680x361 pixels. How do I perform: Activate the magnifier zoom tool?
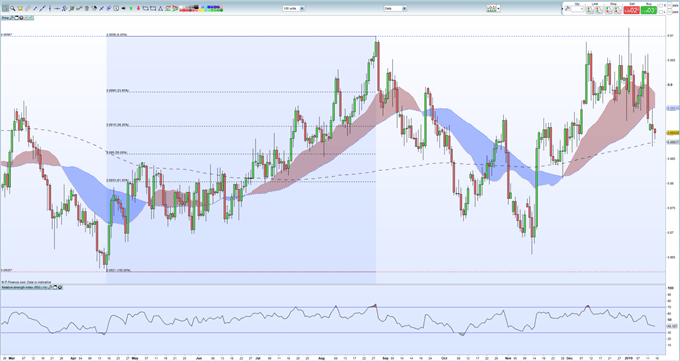(x=13, y=8)
